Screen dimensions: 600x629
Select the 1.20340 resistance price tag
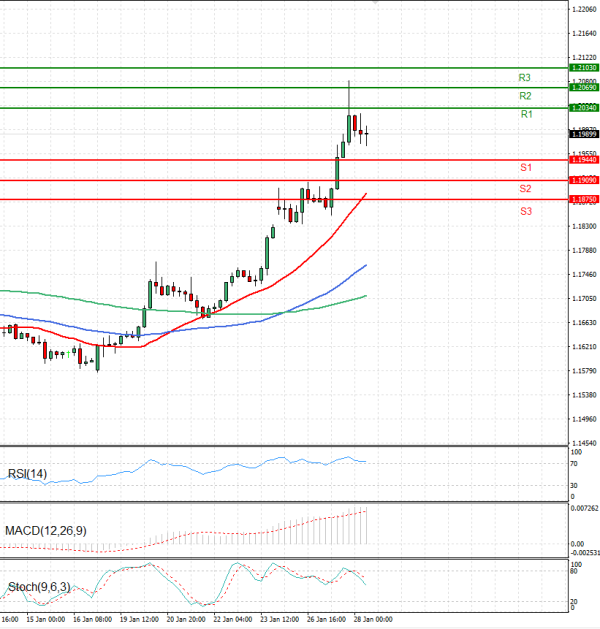(x=583, y=107)
